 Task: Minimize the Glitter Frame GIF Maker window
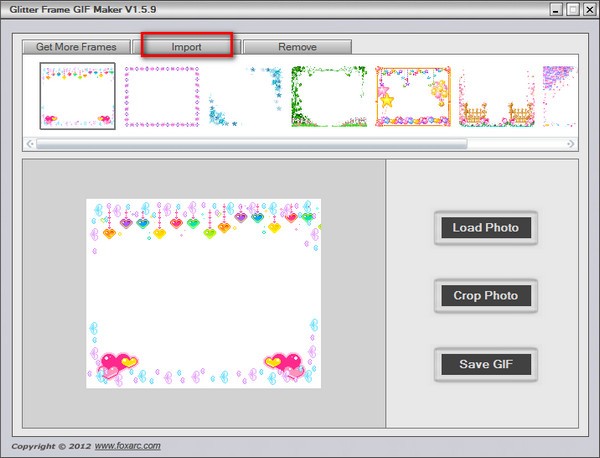click(x=556, y=10)
